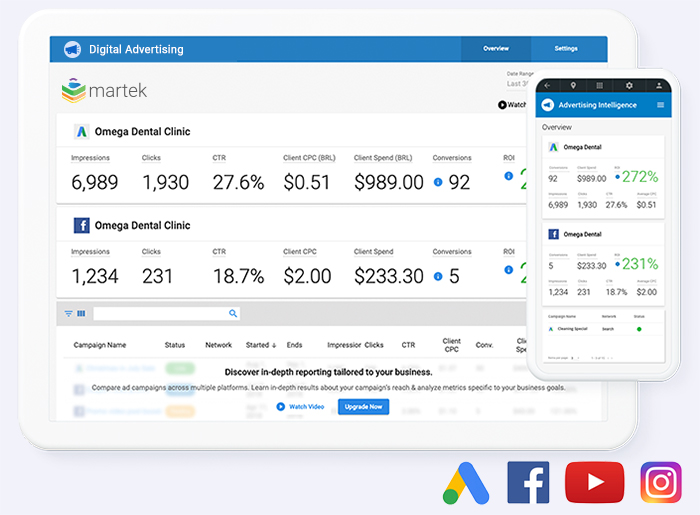This screenshot has width=700, height=515.
Task: Click the YouTube logo below tablet
Action: (x=595, y=482)
